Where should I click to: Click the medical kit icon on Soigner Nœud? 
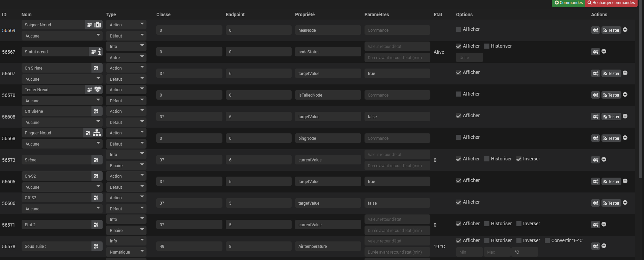point(98,25)
